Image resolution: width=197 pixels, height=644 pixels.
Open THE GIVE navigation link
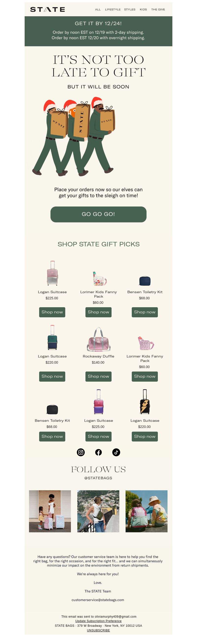click(x=158, y=10)
